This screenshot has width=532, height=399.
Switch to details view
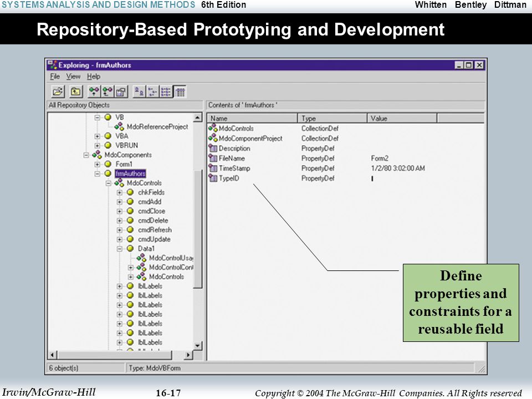180,91
